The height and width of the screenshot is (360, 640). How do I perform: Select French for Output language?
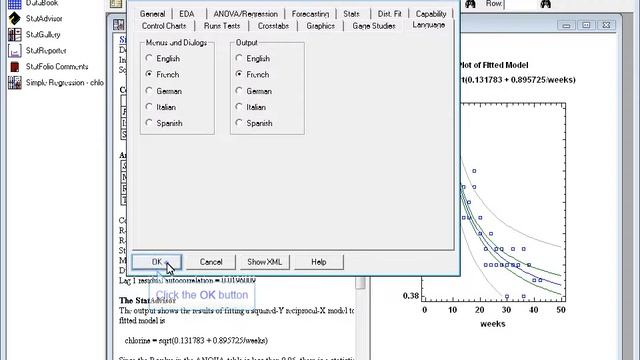(239, 74)
